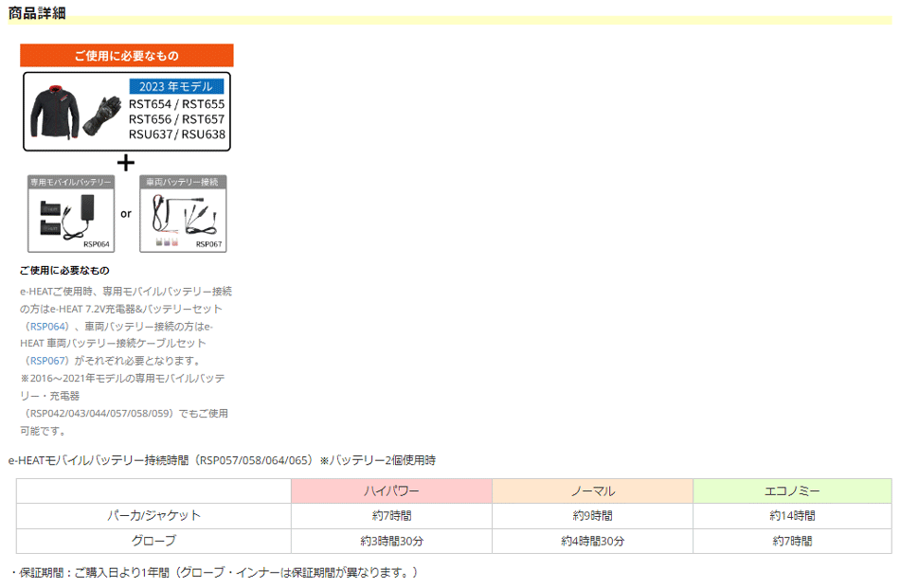Click the RSU637 / RSU638 model text
Image resolution: width=900 pixels, height=588 pixels.
click(177, 134)
